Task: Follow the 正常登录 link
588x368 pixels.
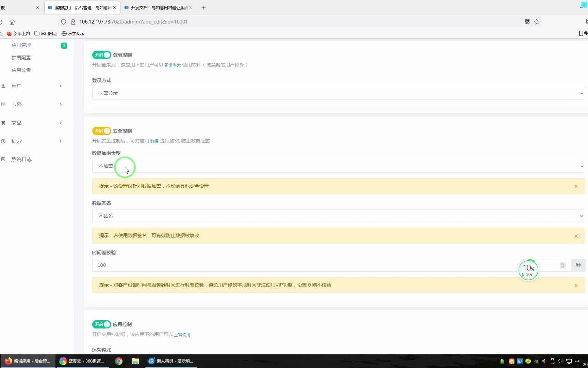Action: [x=173, y=65]
